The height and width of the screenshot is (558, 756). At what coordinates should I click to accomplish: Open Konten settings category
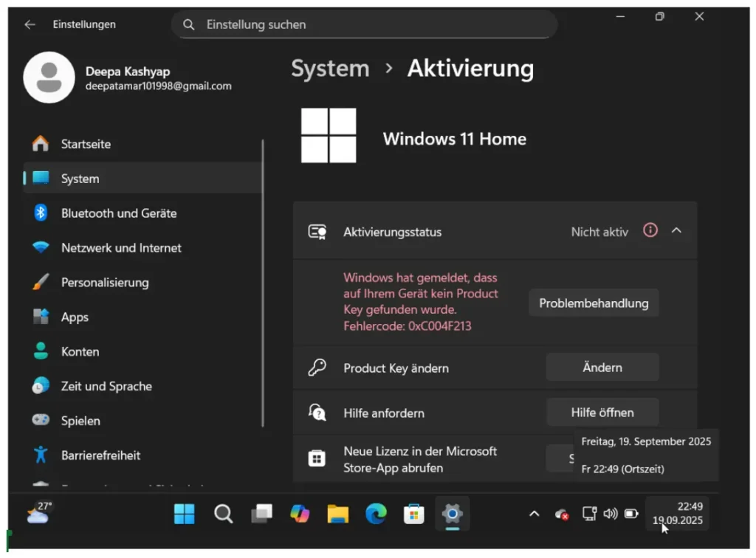click(142, 352)
